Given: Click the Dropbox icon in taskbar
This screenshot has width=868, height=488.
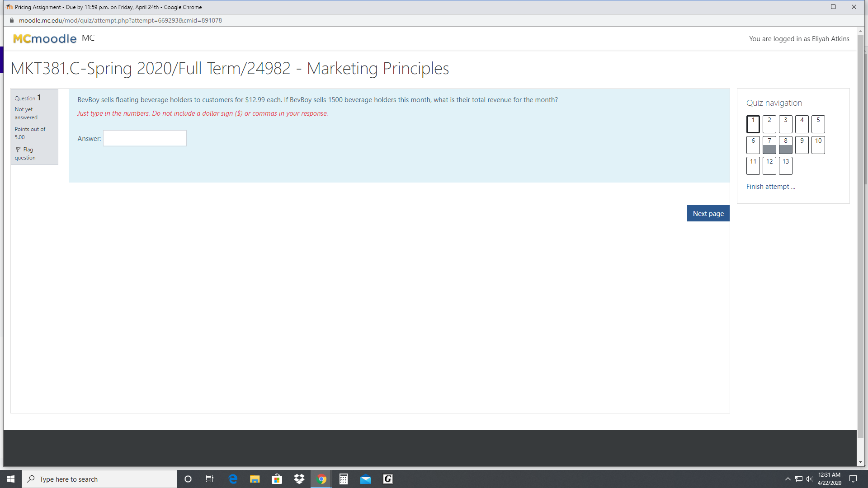Looking at the screenshot, I should (x=299, y=479).
